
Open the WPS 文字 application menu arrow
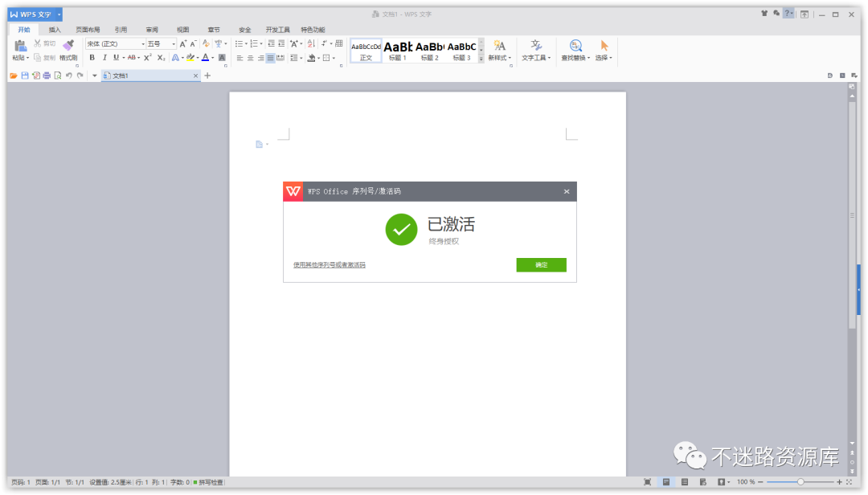(x=59, y=14)
